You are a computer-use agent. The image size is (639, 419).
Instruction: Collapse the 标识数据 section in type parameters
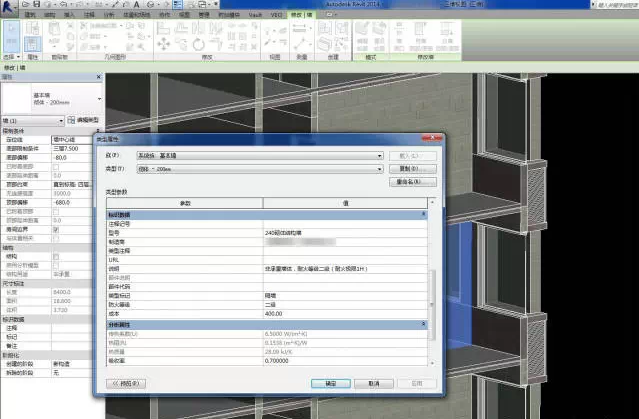point(424,215)
